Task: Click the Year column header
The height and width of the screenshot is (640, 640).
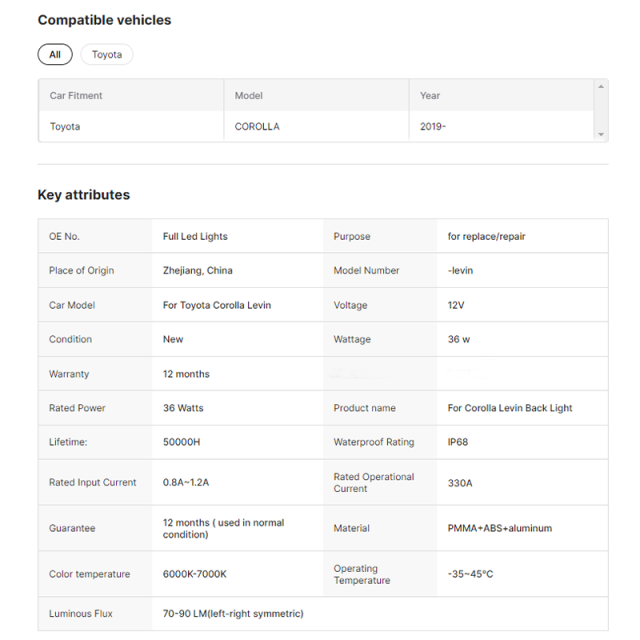Action: (x=430, y=96)
